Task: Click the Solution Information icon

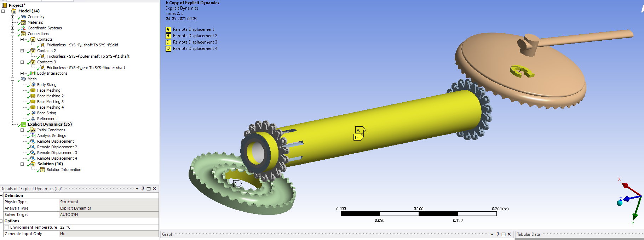Action: click(42, 170)
